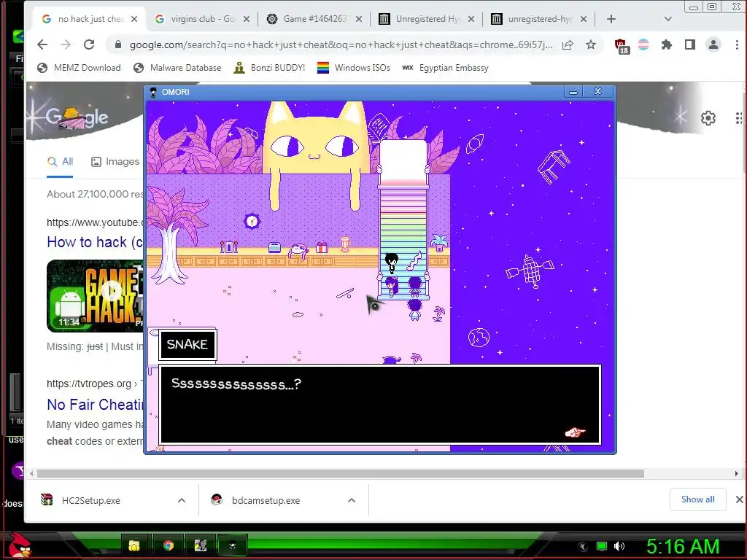The image size is (747, 560).
Task: Click the tvtropes.org result URL
Action: point(88,384)
